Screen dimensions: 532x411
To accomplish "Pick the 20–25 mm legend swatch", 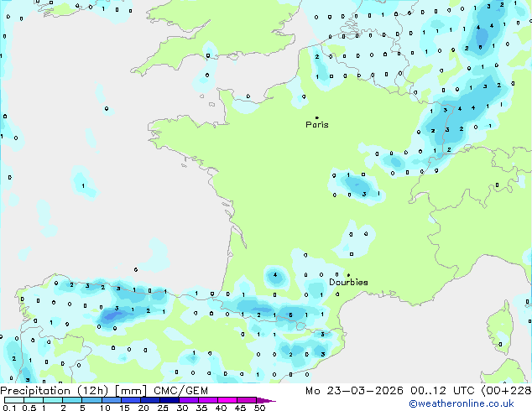I will pos(149,400).
